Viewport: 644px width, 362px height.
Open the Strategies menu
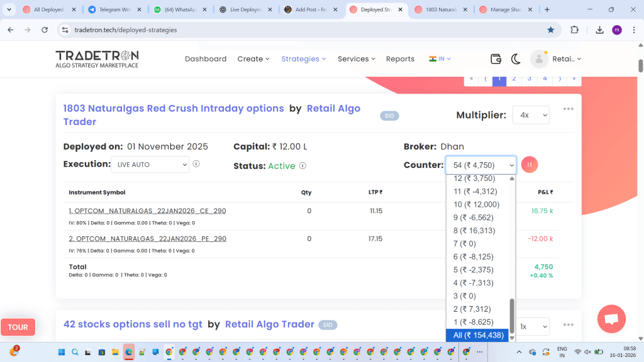pyautogui.click(x=303, y=59)
